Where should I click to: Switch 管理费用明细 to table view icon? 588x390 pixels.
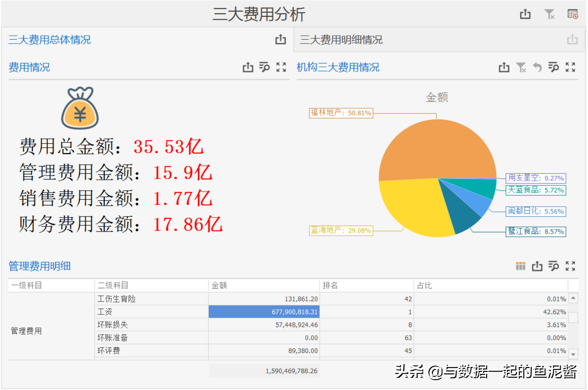(520, 266)
